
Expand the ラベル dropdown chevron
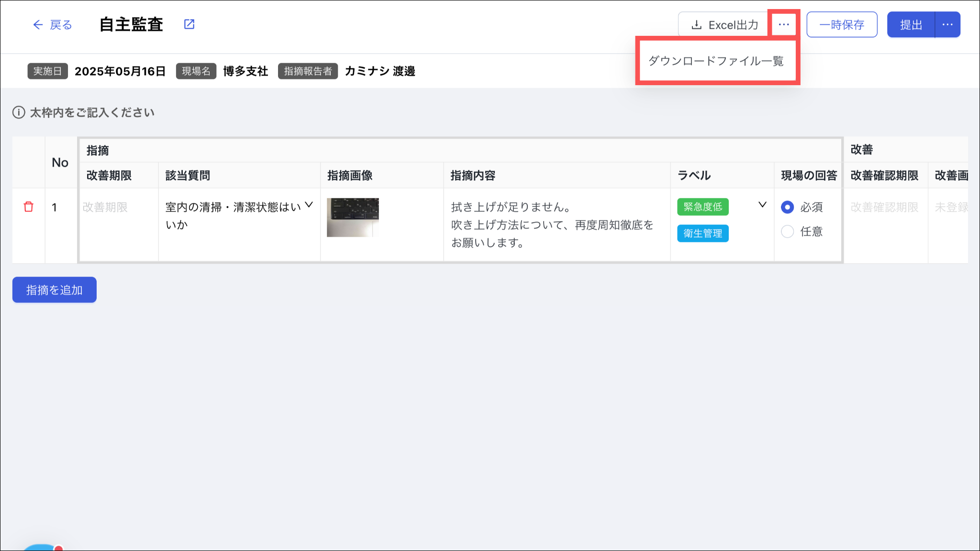point(762,205)
